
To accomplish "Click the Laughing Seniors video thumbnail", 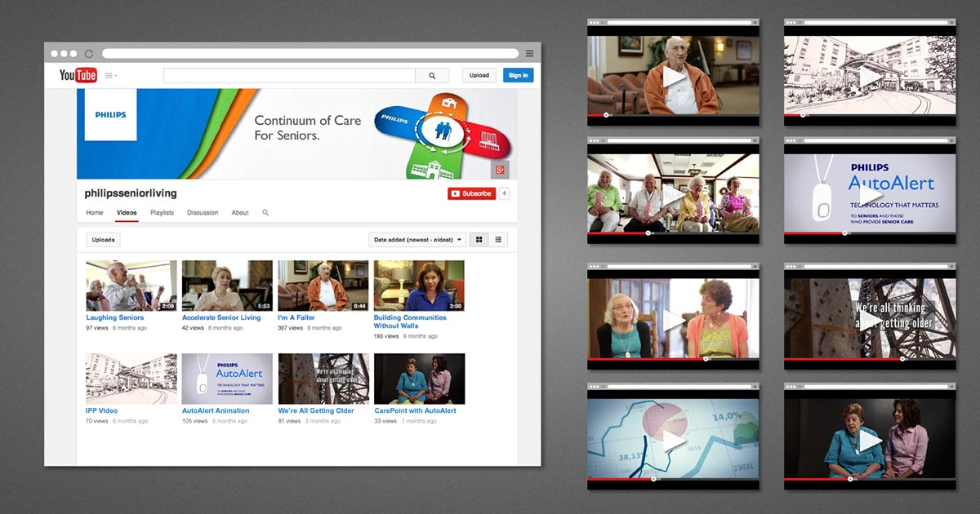I will coord(131,286).
